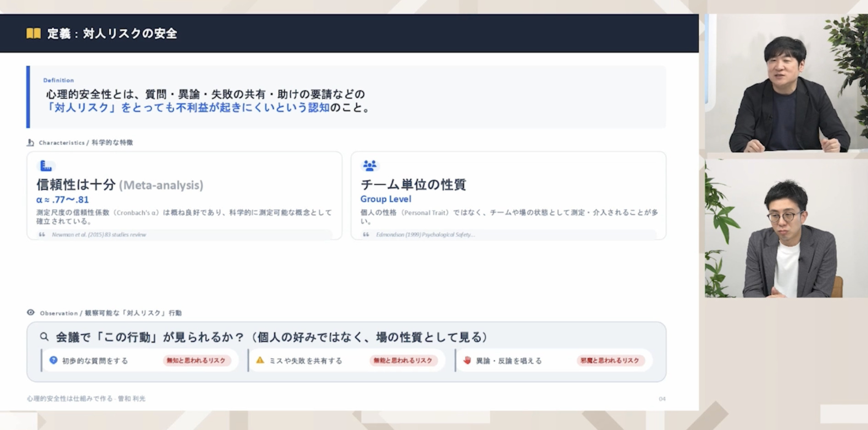The height and width of the screenshot is (430, 868).
Task: Click the question 会議で「この行動」が見られるか？
Action: (150, 337)
